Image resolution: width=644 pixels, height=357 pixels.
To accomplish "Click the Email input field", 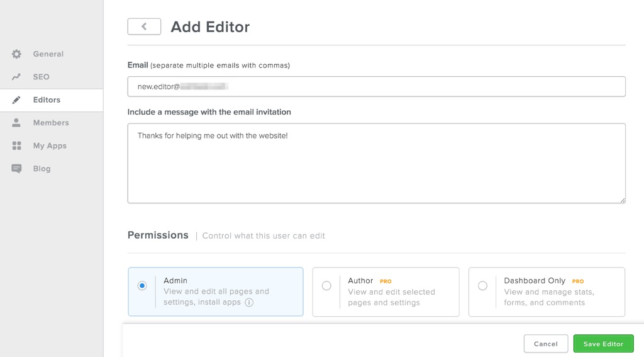I will coord(376,87).
